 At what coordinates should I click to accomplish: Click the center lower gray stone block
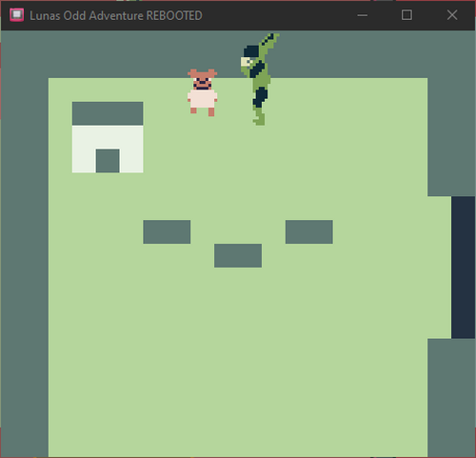coord(238,255)
